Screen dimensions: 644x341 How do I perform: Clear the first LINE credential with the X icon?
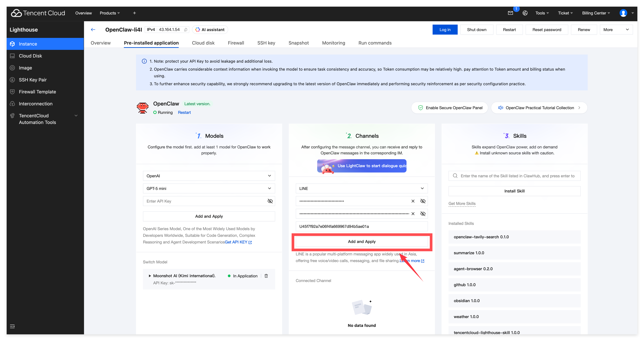413,201
